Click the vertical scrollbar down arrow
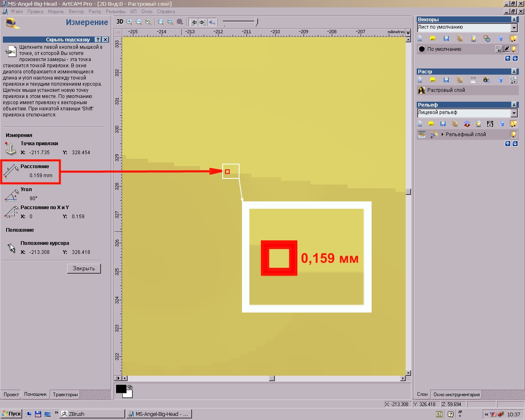The height and width of the screenshot is (420, 525). point(408,373)
